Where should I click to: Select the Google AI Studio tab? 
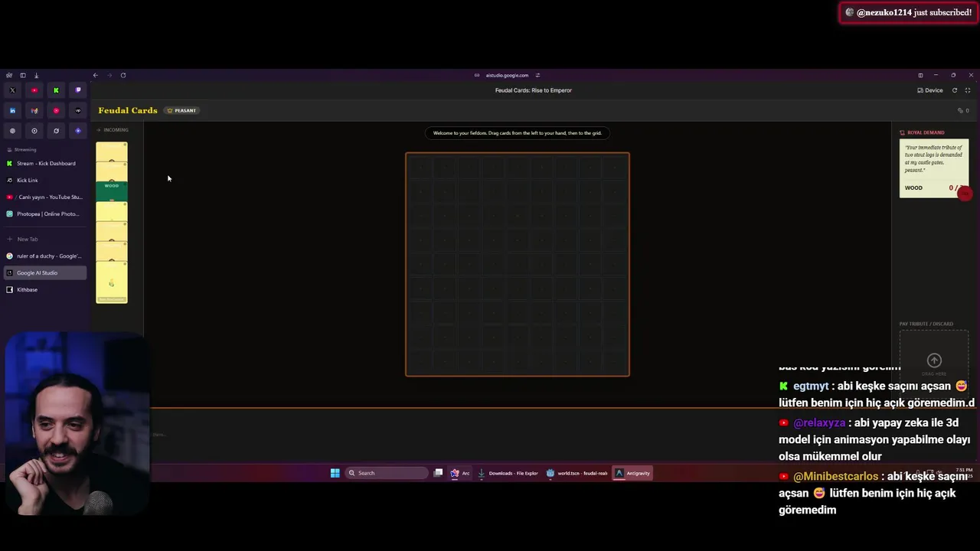click(x=46, y=272)
